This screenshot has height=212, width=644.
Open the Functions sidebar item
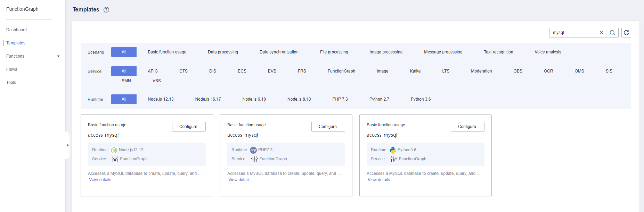click(x=15, y=56)
